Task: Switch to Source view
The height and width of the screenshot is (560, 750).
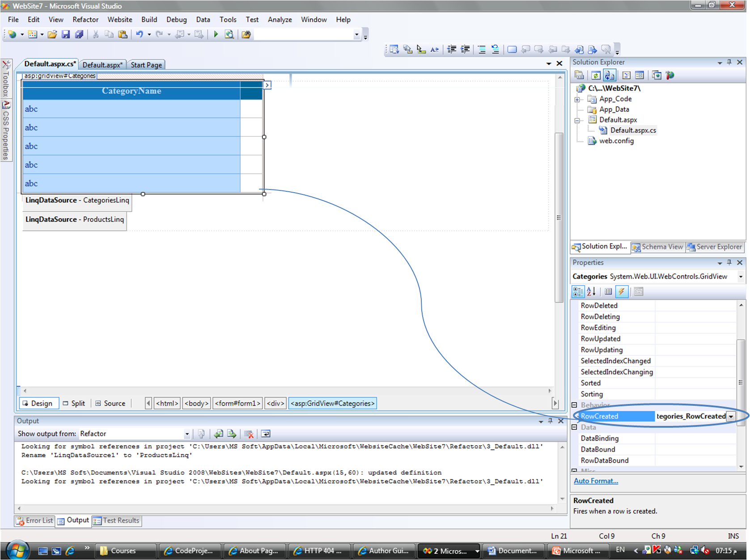Action: tap(111, 404)
